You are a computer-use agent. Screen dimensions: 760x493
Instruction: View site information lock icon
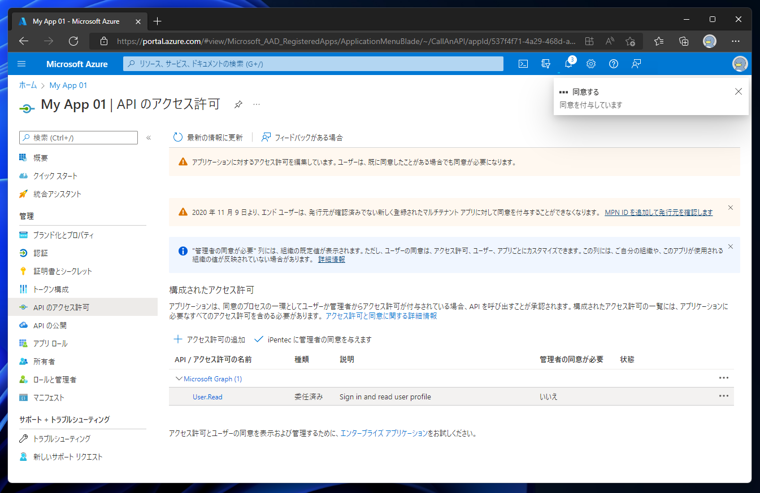point(104,41)
